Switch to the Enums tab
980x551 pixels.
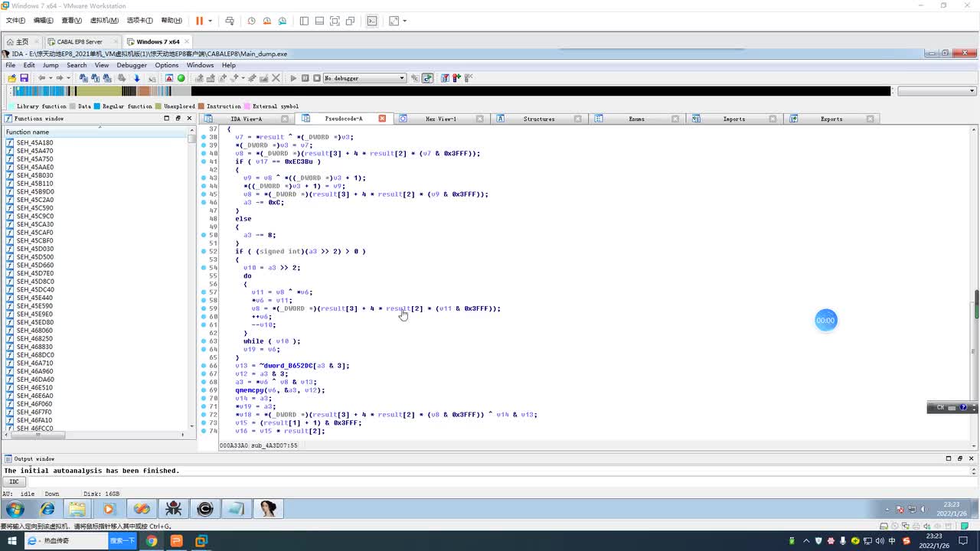point(636,119)
